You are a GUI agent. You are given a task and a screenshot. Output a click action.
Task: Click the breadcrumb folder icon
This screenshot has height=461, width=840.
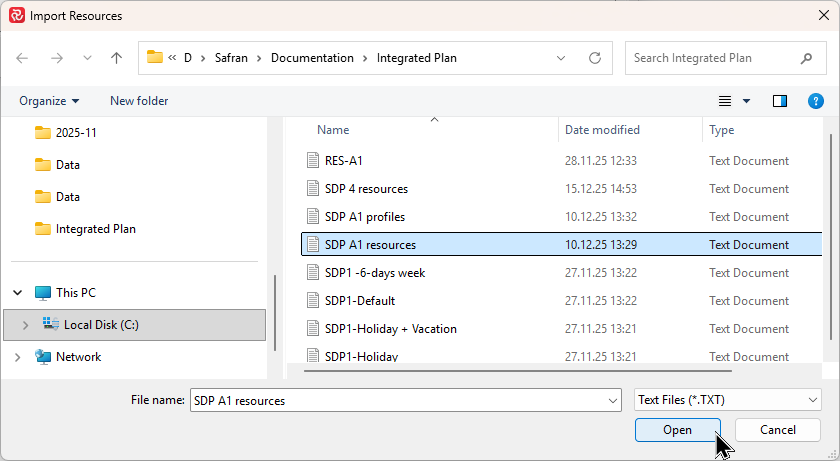click(154, 57)
